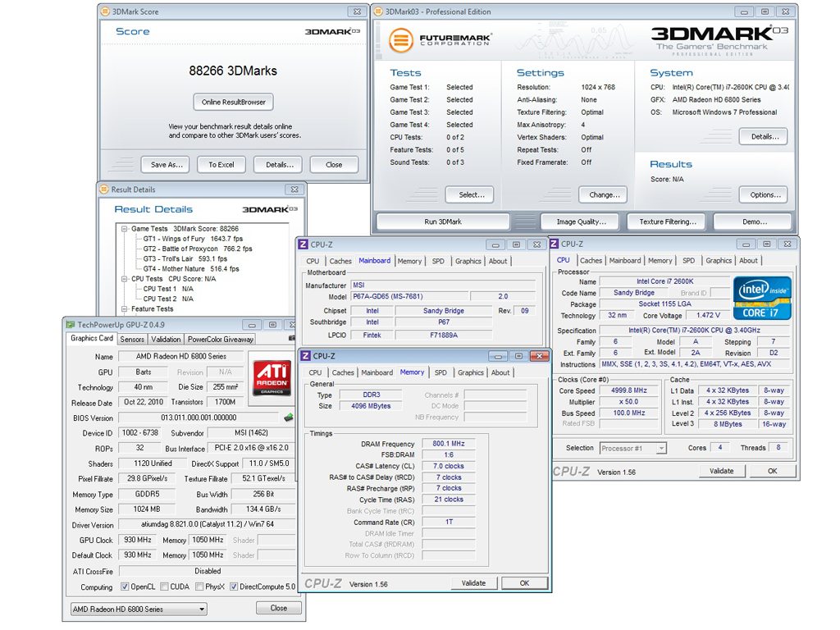The image size is (840, 630).
Task: Click the GPU-Z title bar app icon
Action: click(x=71, y=325)
